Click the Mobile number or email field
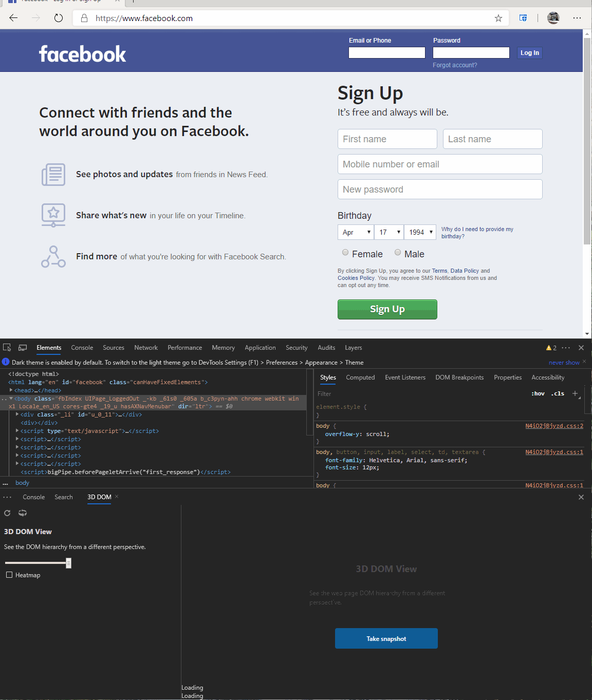Viewport: 592px width, 700px height. [x=440, y=164]
